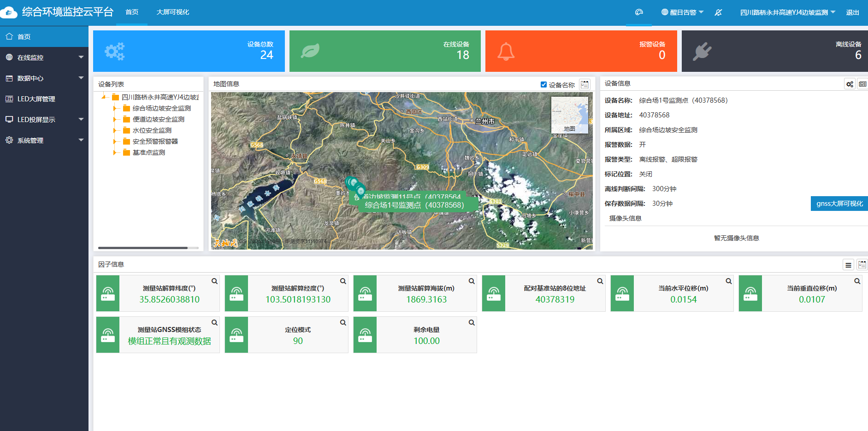This screenshot has height=431, width=868.
Task: Click the magnifier icon on 剩余电量 card
Action: tap(472, 323)
